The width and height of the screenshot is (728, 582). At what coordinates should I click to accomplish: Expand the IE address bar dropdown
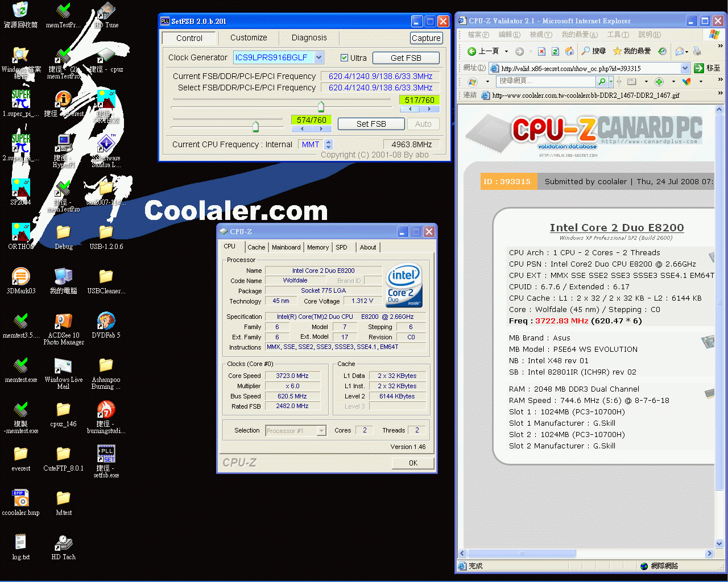(x=685, y=68)
